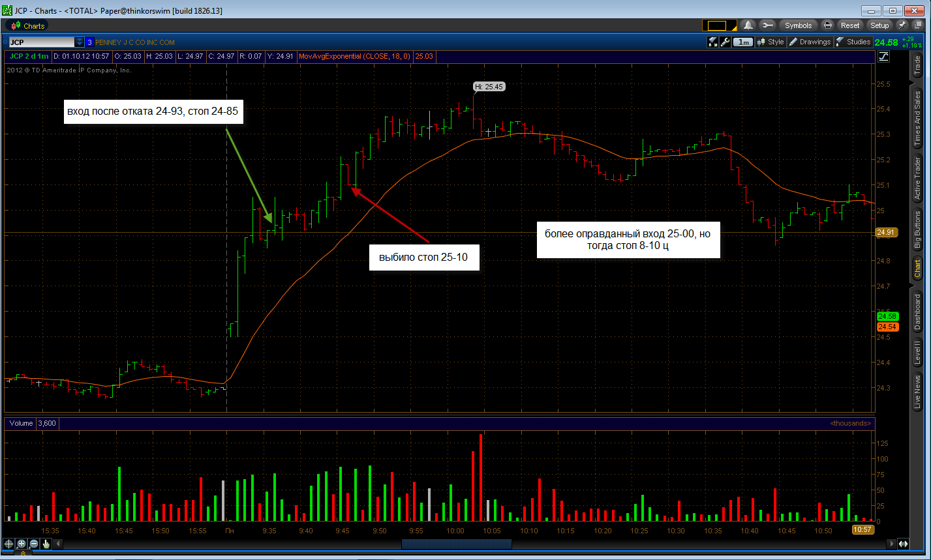Expand the double chevron beneath the zoom icons
This screenshot has height=560, width=931.
pyautogui.click(x=24, y=553)
